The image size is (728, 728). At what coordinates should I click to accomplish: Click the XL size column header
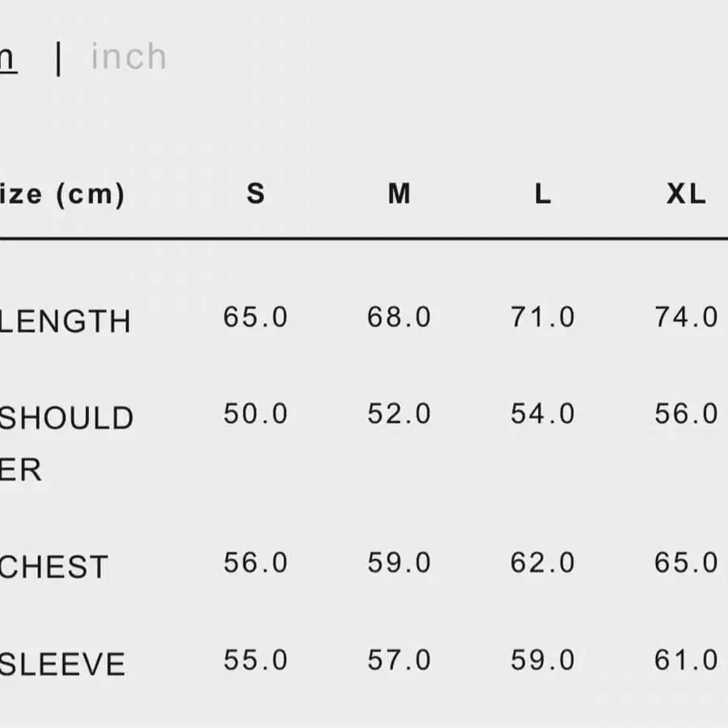(686, 194)
